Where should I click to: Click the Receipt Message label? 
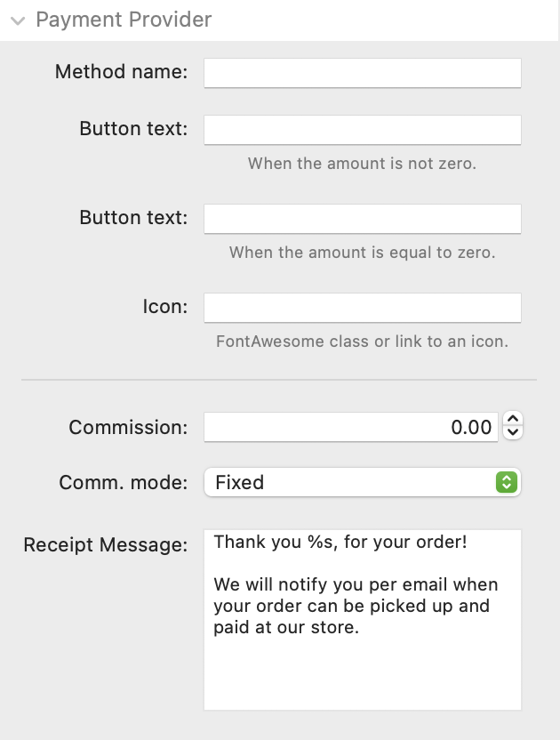[105, 544]
